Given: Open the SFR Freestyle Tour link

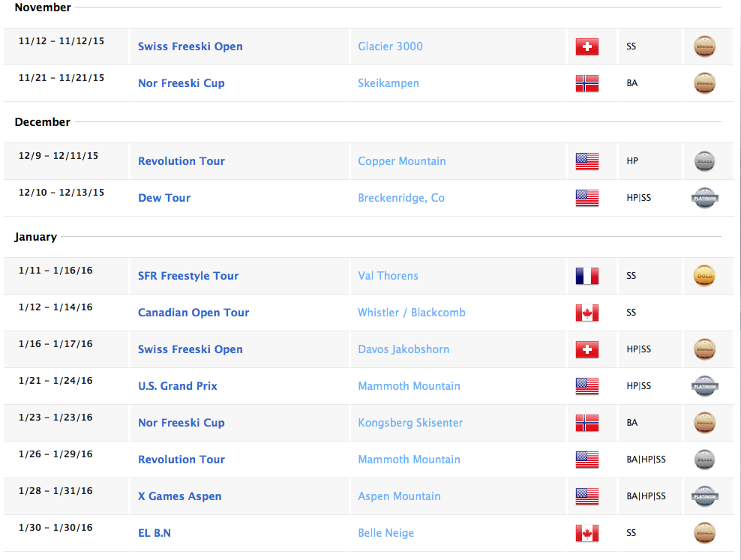Looking at the screenshot, I should tap(188, 276).
